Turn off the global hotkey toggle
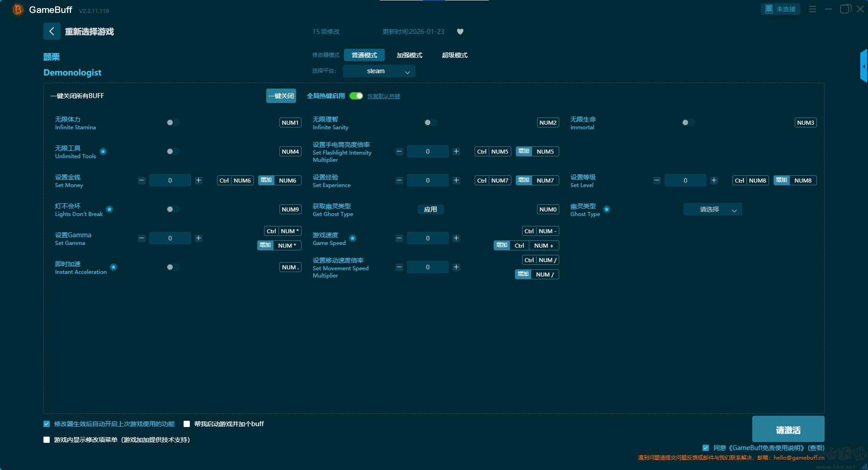 [x=356, y=96]
